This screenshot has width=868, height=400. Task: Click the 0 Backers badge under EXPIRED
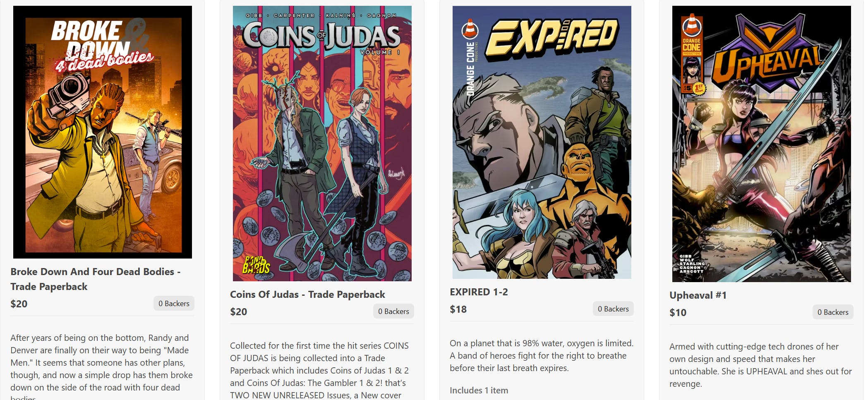[613, 309]
